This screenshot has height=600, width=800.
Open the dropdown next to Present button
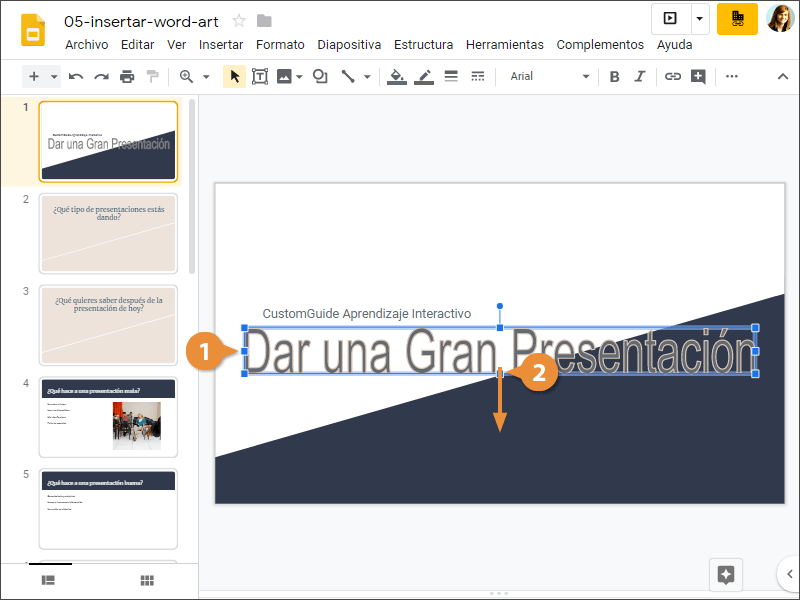tap(699, 18)
